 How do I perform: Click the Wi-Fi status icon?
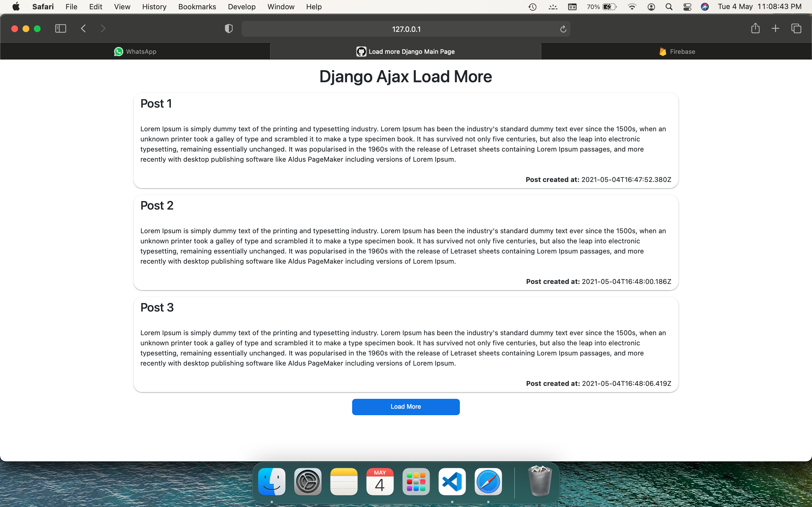(x=632, y=7)
